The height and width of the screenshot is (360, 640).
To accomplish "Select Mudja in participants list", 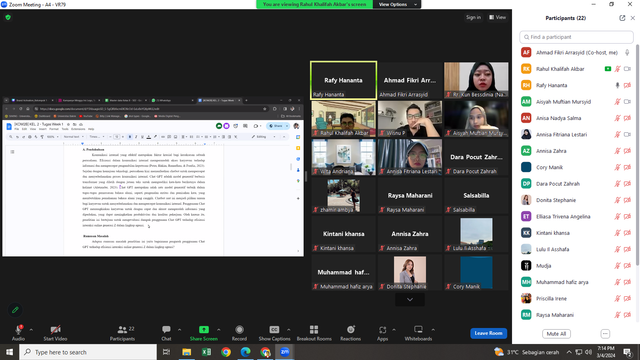I will [577, 266].
